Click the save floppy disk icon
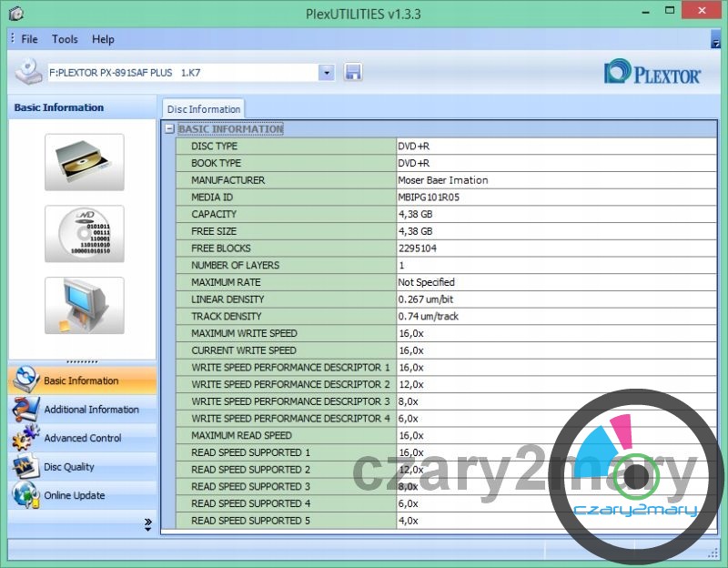Screen dimensions: 728x568 [x=353, y=72]
